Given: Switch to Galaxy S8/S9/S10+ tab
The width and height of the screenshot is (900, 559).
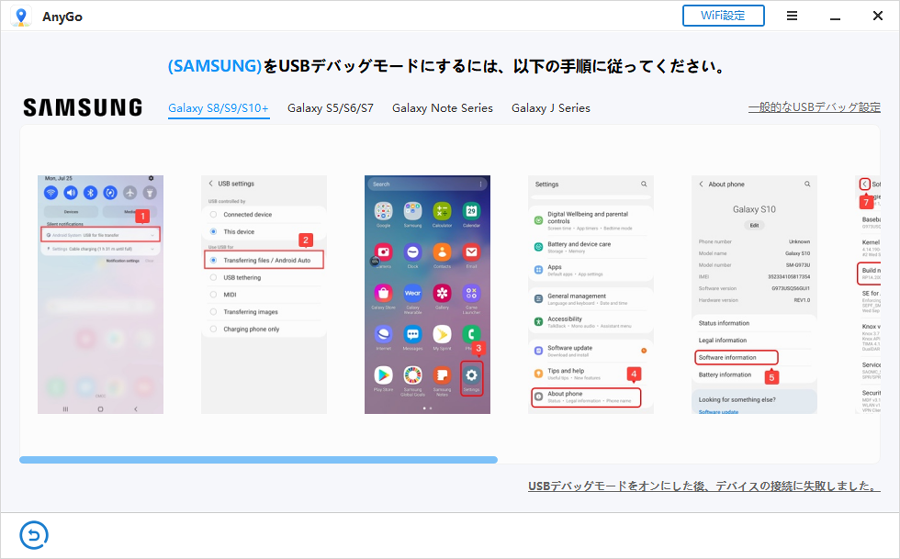Looking at the screenshot, I should point(219,108).
